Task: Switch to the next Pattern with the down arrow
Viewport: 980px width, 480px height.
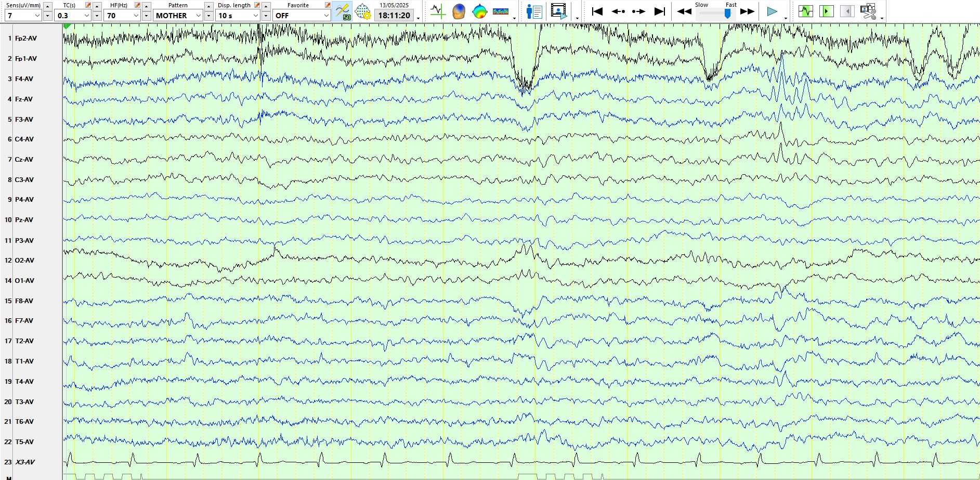Action: click(x=208, y=16)
